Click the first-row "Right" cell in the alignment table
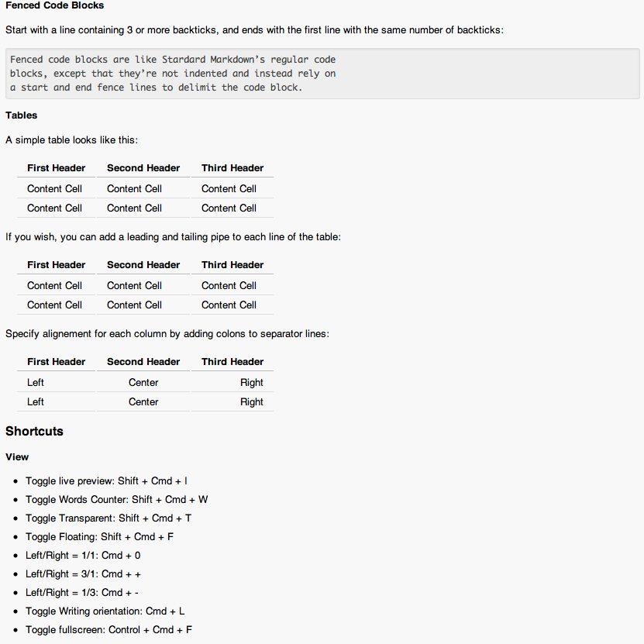This screenshot has width=644, height=644. pyautogui.click(x=251, y=383)
